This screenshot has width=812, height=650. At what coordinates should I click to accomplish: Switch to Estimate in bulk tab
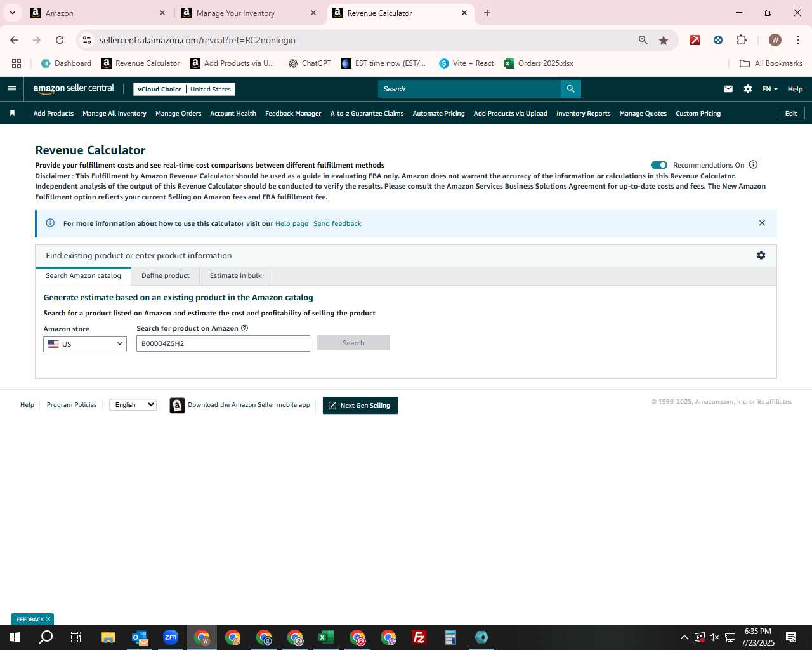click(x=236, y=275)
